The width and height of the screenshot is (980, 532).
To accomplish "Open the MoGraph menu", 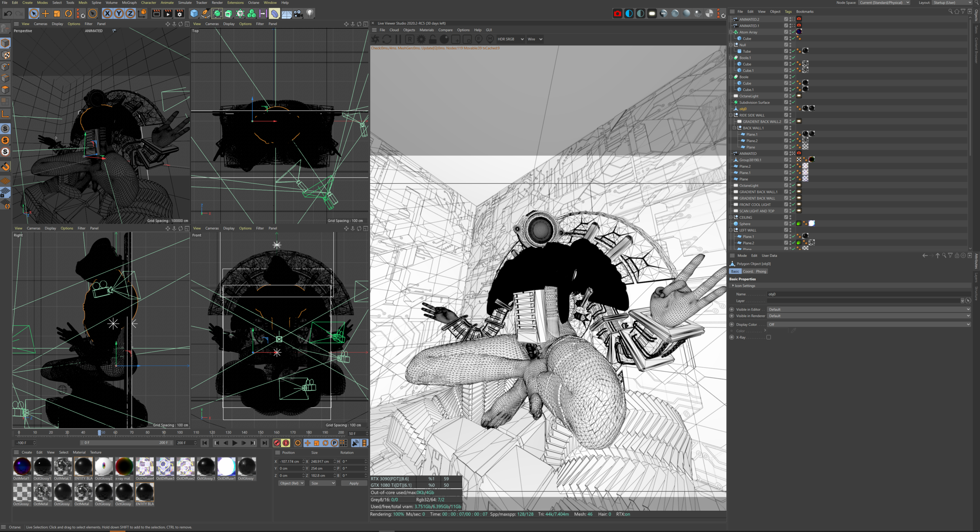I will 129,3.
